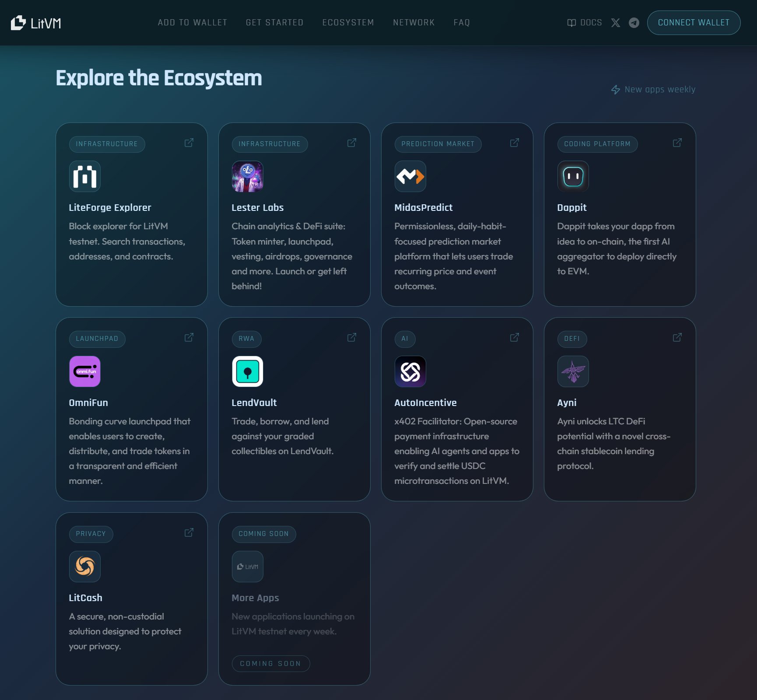Click the Coding Platform tag
Image resolution: width=757 pixels, height=700 pixels.
pos(597,144)
